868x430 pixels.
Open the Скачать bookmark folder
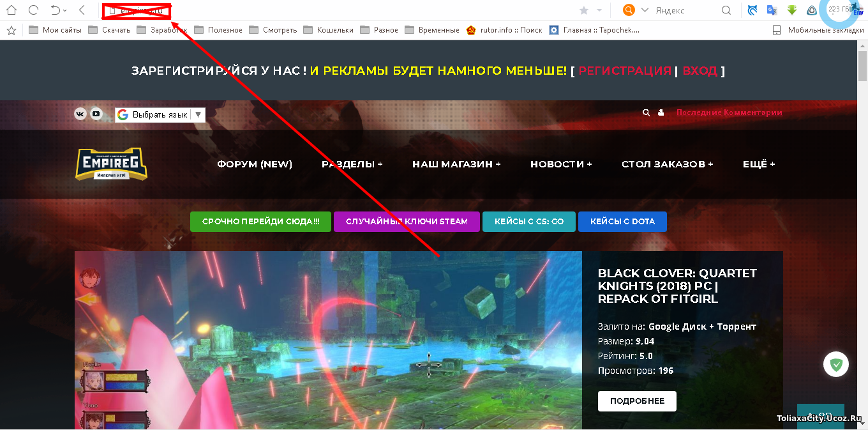[109, 30]
